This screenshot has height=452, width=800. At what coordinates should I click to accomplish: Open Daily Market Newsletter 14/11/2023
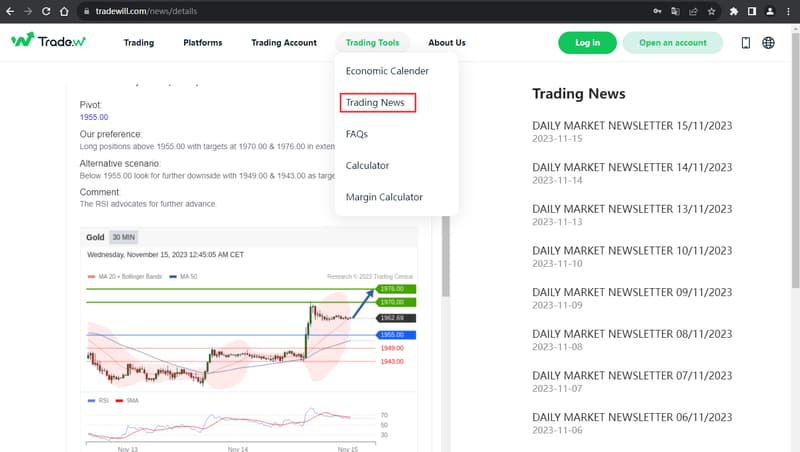pyautogui.click(x=632, y=167)
